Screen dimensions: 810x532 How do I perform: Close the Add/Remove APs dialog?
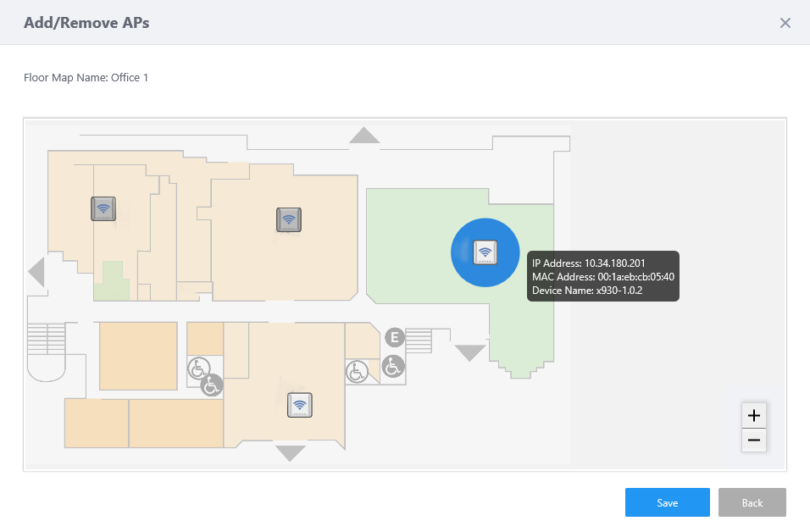tap(785, 23)
